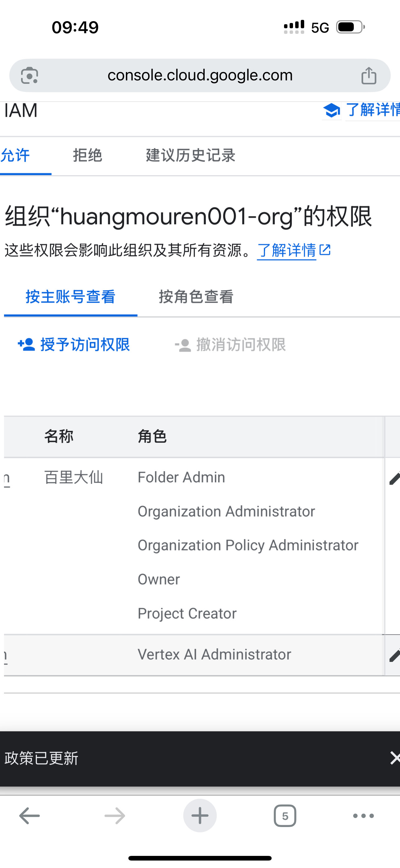Tap the console.cloud.google.com address field

point(200,75)
